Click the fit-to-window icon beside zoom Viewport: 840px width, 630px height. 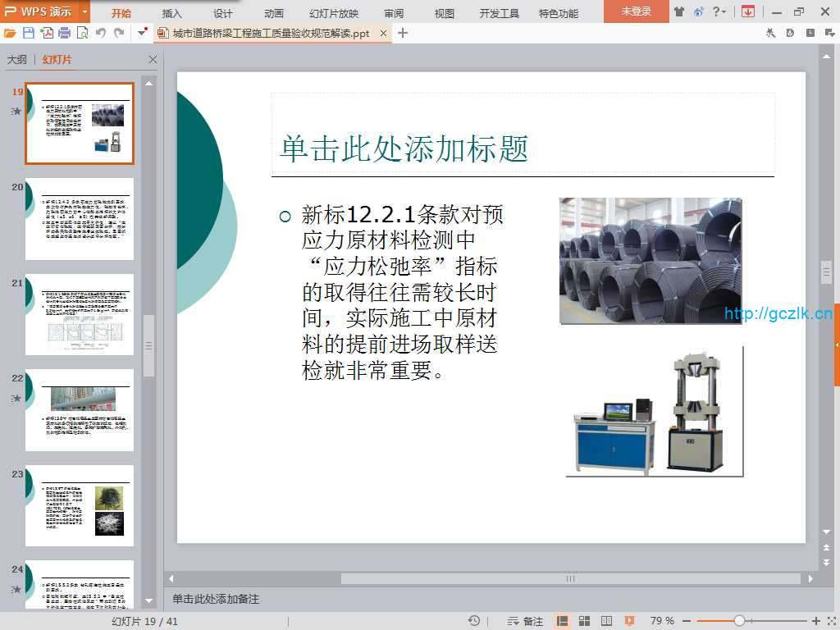[830, 621]
